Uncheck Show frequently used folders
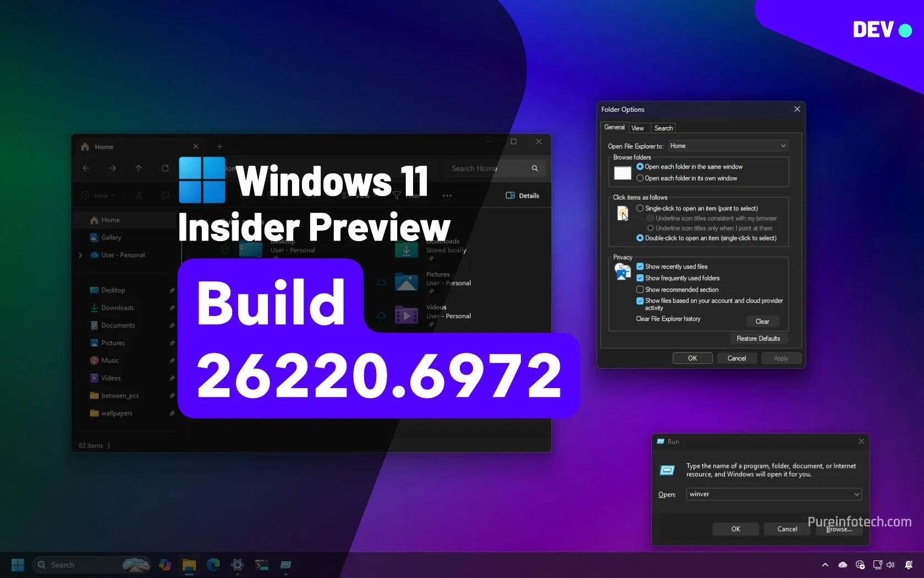This screenshot has height=578, width=924. [x=640, y=278]
